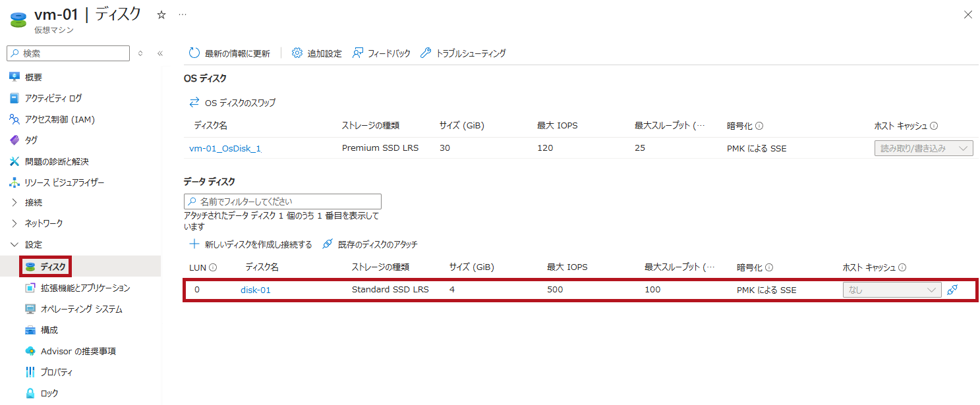The width and height of the screenshot is (980, 405).
Task: Click the OS ディスクのスワップ swap icon
Action: click(x=193, y=103)
